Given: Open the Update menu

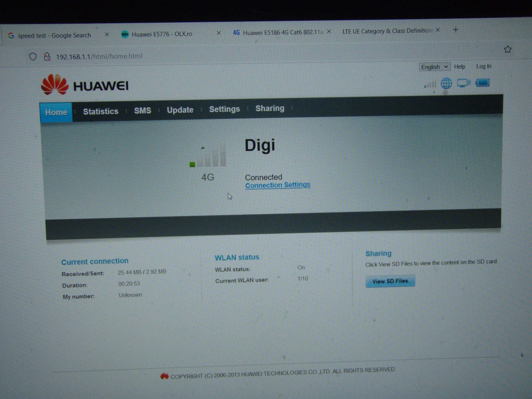Looking at the screenshot, I should point(180,110).
